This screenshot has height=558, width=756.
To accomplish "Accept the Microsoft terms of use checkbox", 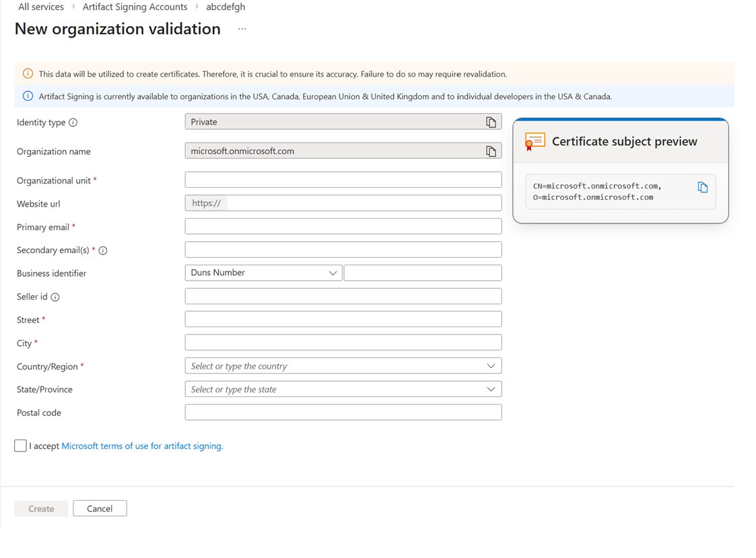I will pos(20,446).
